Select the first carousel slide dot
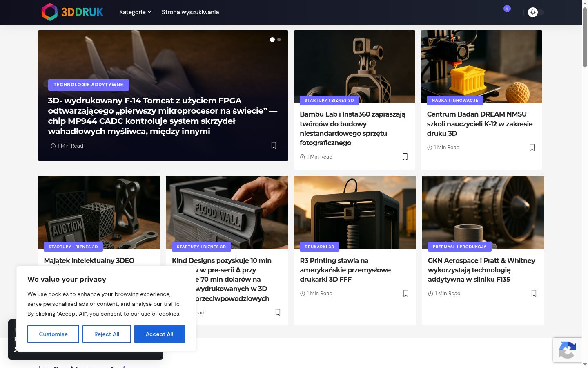 272,40
